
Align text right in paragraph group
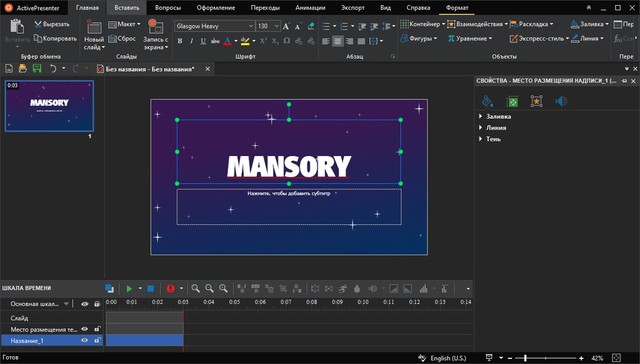coord(349,41)
